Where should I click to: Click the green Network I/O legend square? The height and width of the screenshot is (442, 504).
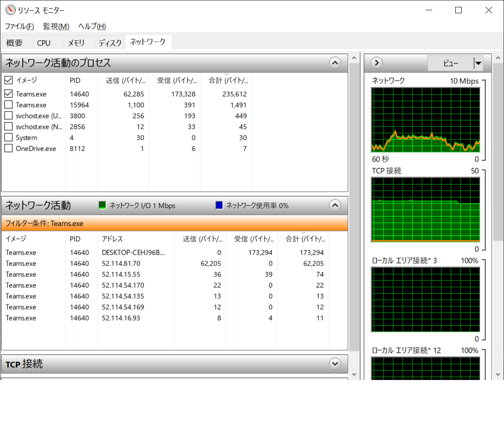tap(102, 205)
